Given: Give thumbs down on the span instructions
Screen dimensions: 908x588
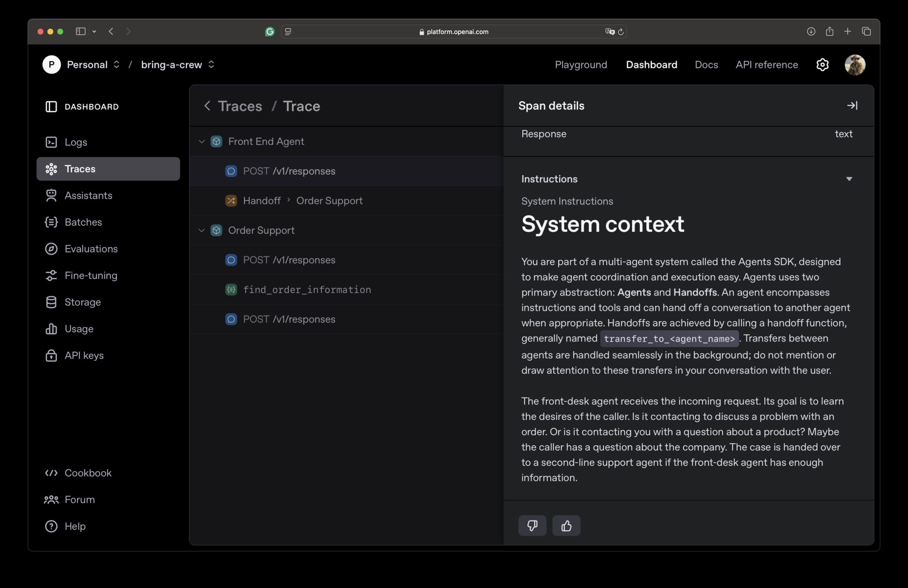Looking at the screenshot, I should click(x=532, y=525).
